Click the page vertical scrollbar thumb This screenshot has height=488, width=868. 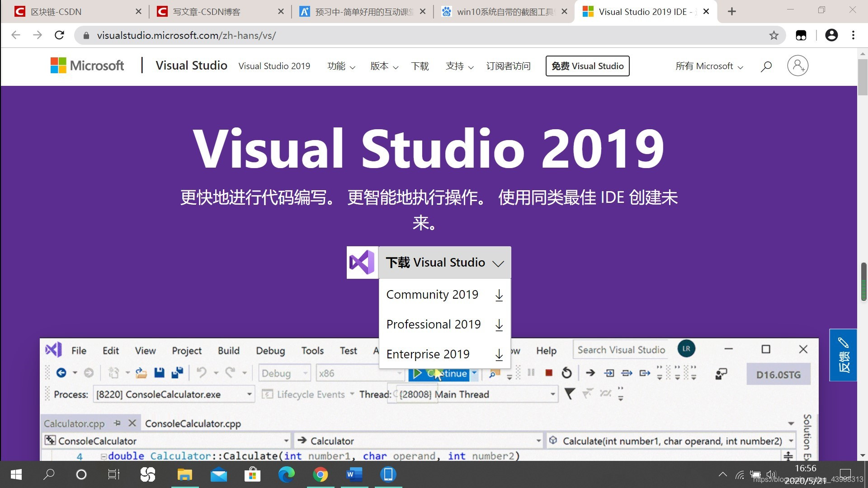pyautogui.click(x=862, y=77)
